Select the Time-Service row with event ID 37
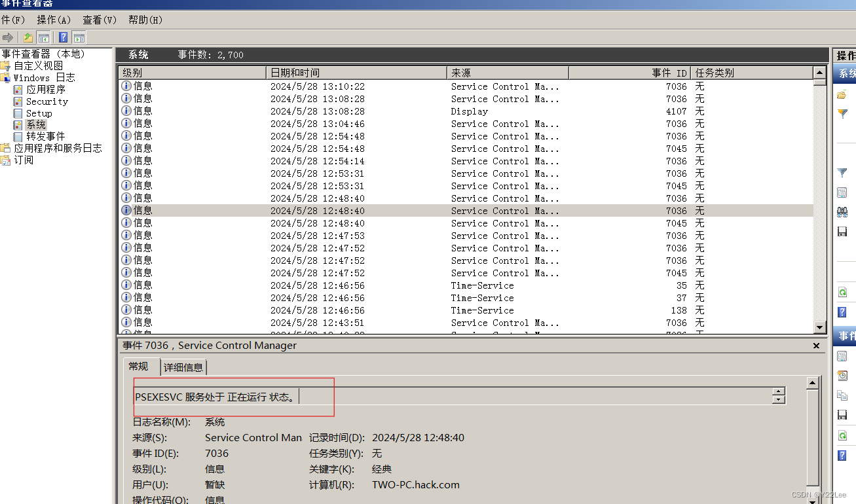 pos(466,298)
